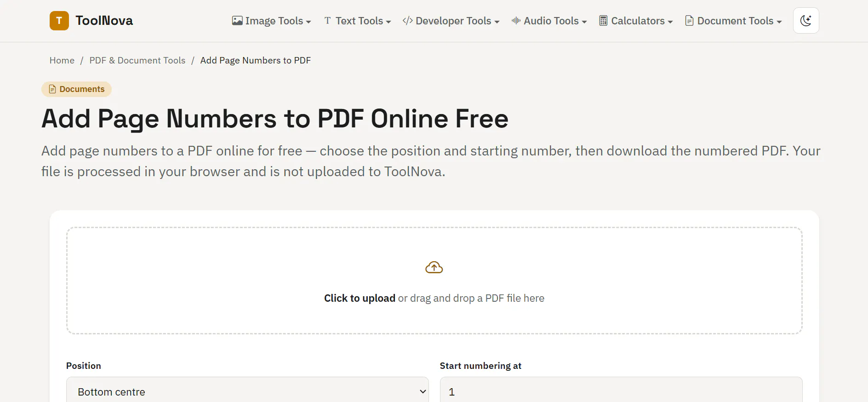Open the Document Tools menu
The width and height of the screenshot is (868, 402).
point(733,21)
